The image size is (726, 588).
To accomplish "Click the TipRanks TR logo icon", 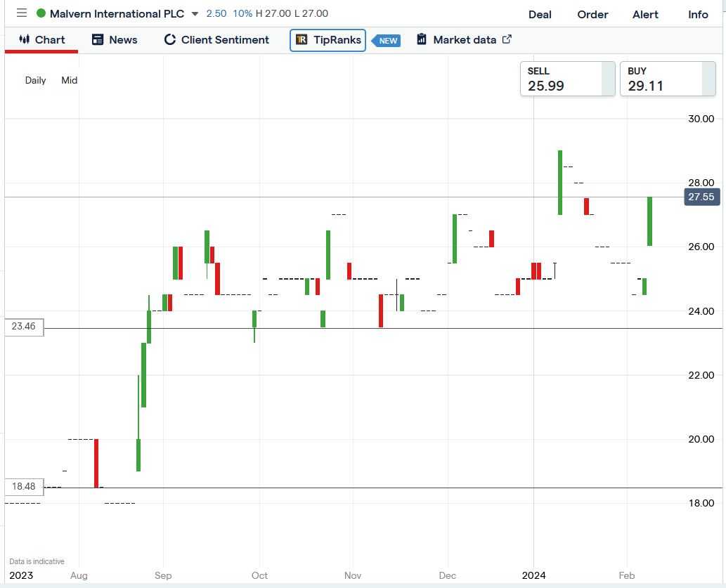I will click(x=302, y=40).
